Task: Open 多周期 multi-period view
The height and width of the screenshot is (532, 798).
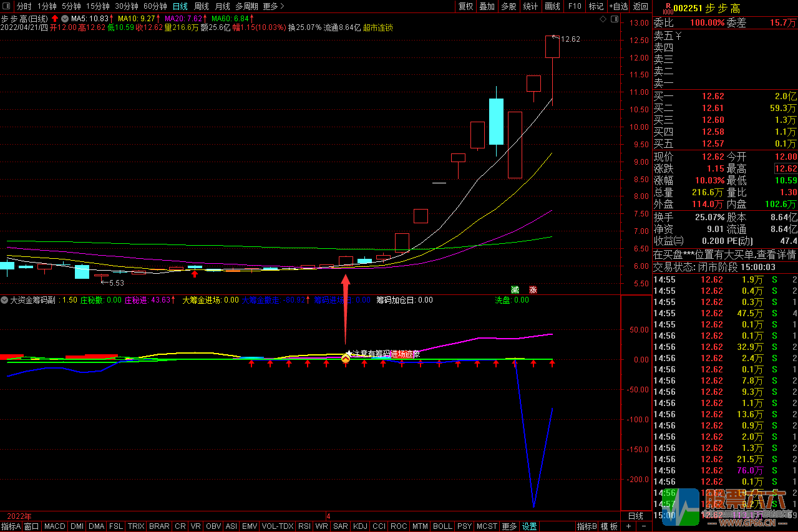Action: (247, 6)
